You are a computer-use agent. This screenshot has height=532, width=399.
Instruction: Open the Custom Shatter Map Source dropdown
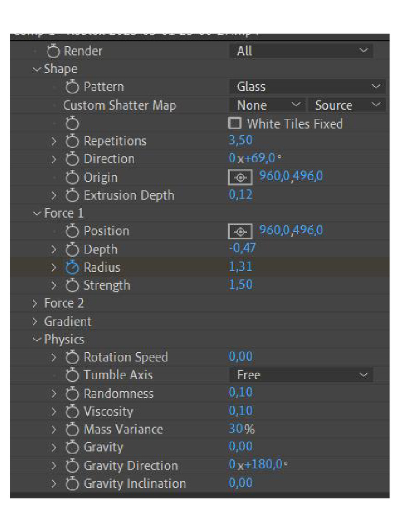(347, 105)
